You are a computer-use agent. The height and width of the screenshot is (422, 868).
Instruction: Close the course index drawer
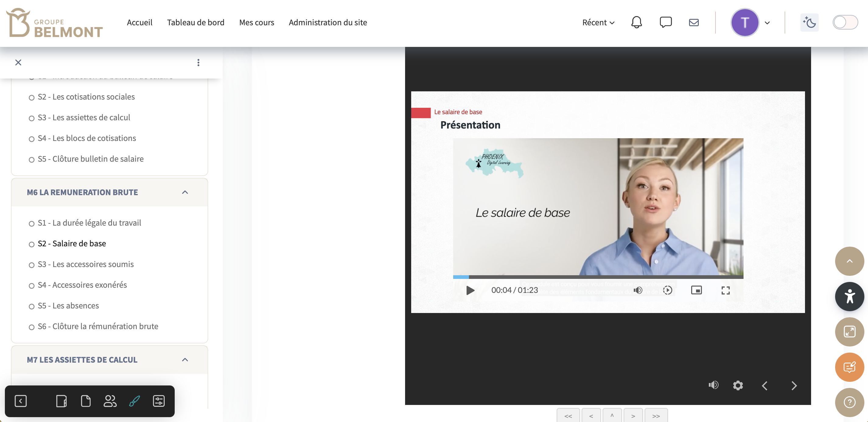(18, 62)
